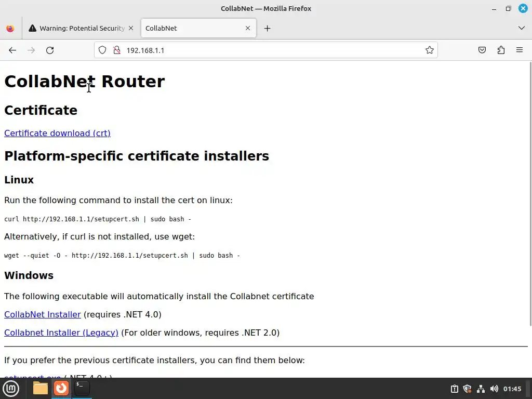Screen dimensions: 532x399
Task: Download the CollabNet Installer link
Action: [43, 314]
